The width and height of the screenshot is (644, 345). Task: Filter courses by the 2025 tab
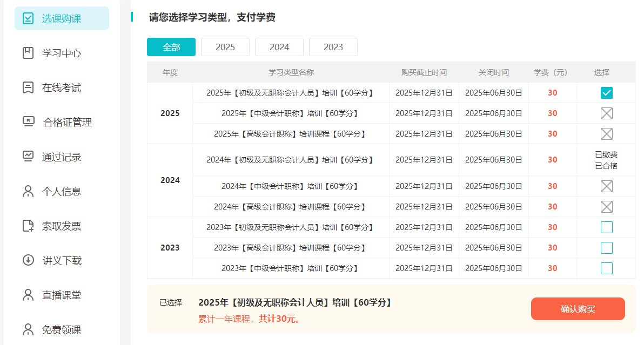click(225, 47)
